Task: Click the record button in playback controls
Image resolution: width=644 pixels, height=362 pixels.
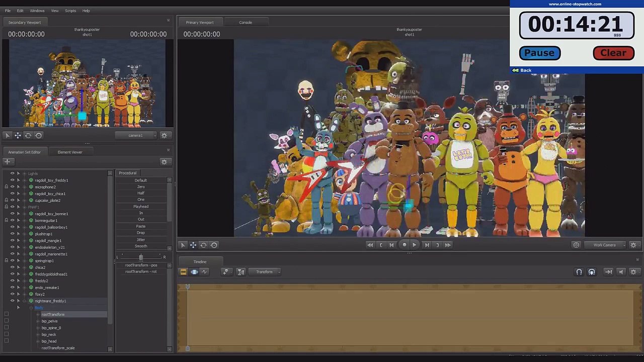Action: tap(404, 245)
